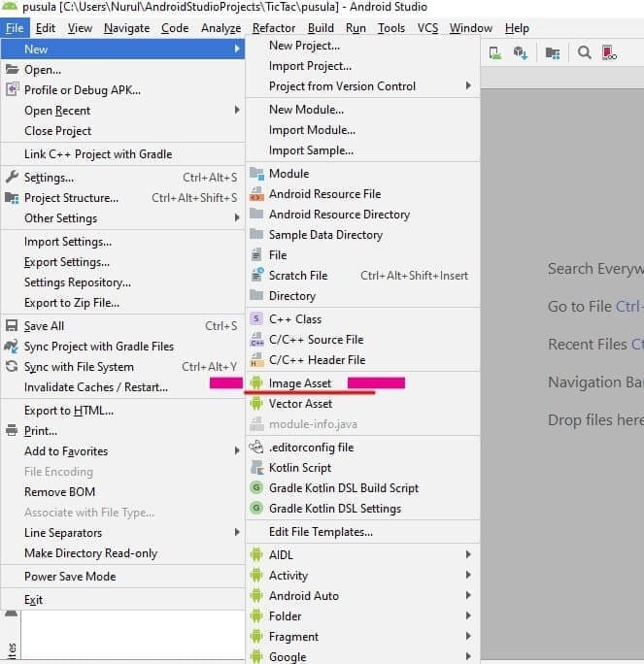This screenshot has width=644, height=664.
Task: Open the Tools menu
Action: tap(391, 28)
